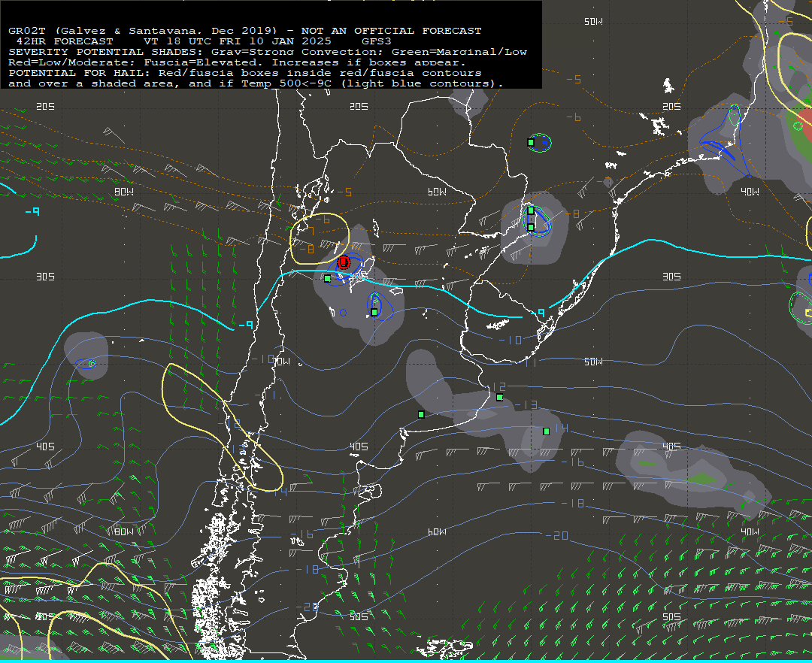The image size is (812, 663).
Task: Click the 'POTENTIAL FOR HAIL' legend line
Action: pos(245,72)
